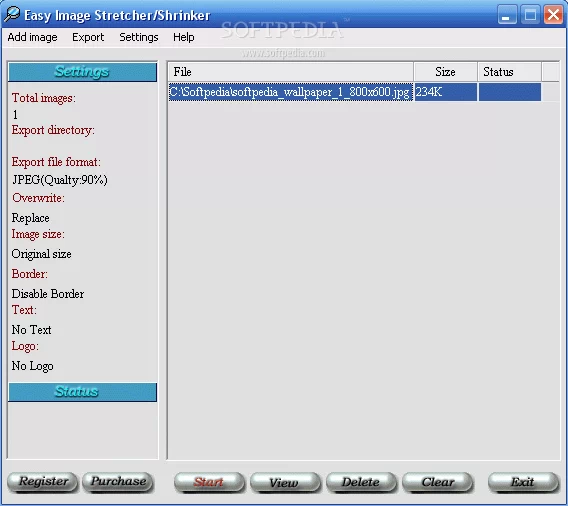Click the JPEG(Qualty:90%) format value
568x506 pixels.
click(x=60, y=180)
